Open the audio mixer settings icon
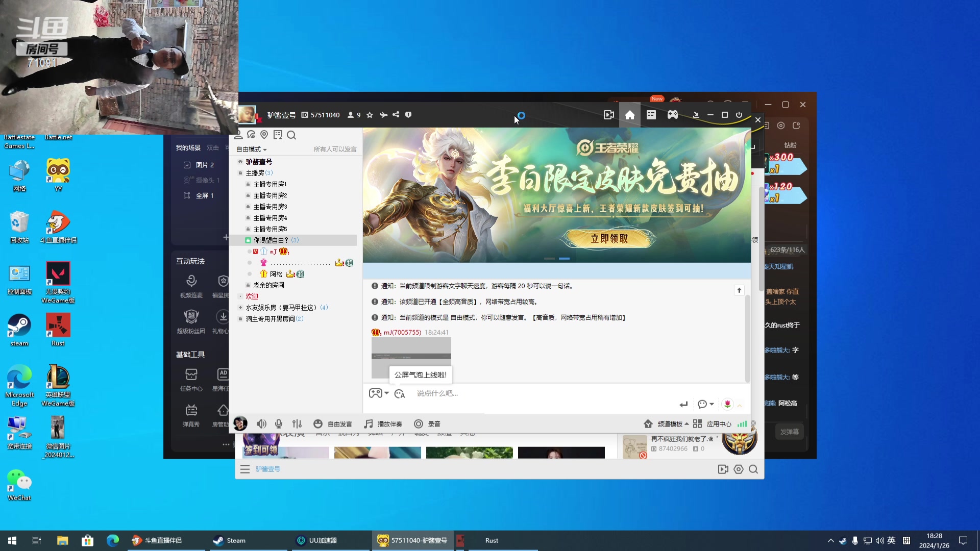The width and height of the screenshot is (980, 551). [x=297, y=424]
